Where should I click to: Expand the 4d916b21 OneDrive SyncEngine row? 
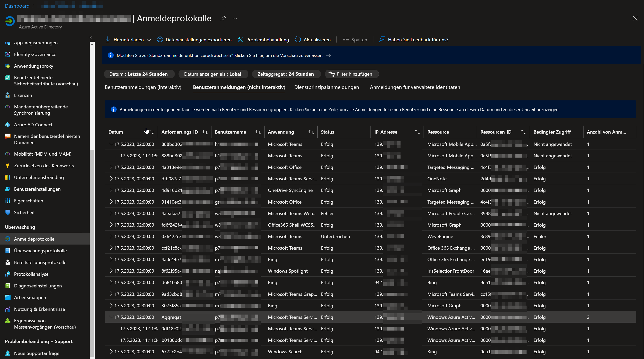tap(111, 190)
